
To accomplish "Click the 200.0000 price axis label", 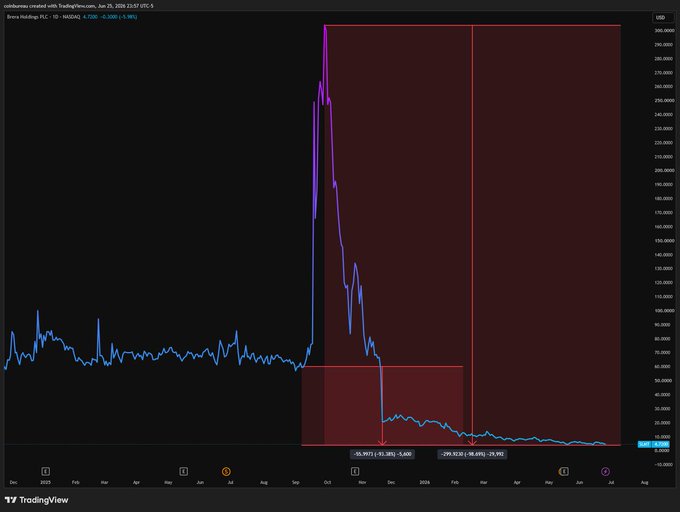I will (664, 170).
